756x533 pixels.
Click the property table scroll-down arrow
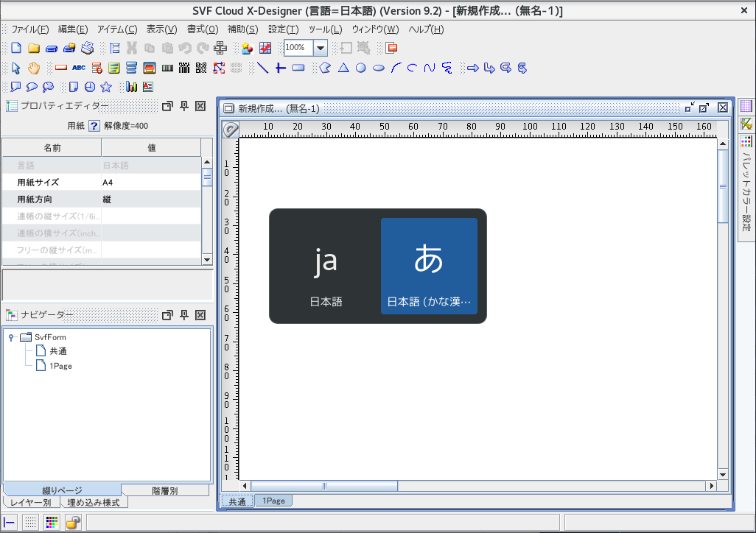207,259
